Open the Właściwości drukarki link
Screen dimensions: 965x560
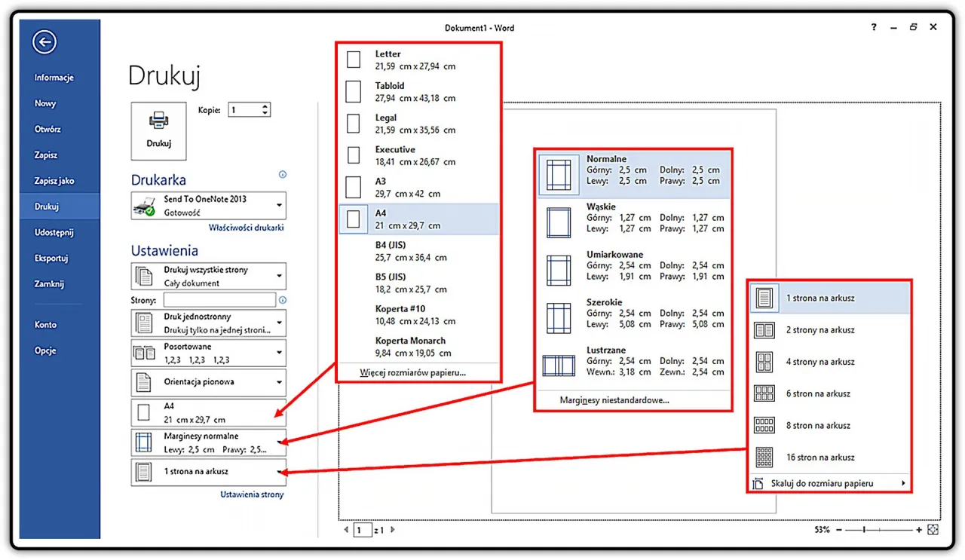tap(246, 228)
